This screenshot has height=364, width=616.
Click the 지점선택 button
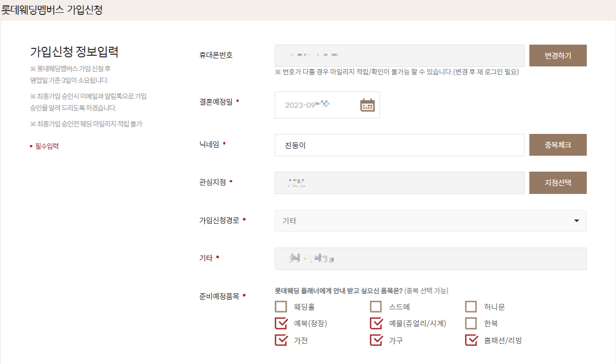click(558, 183)
